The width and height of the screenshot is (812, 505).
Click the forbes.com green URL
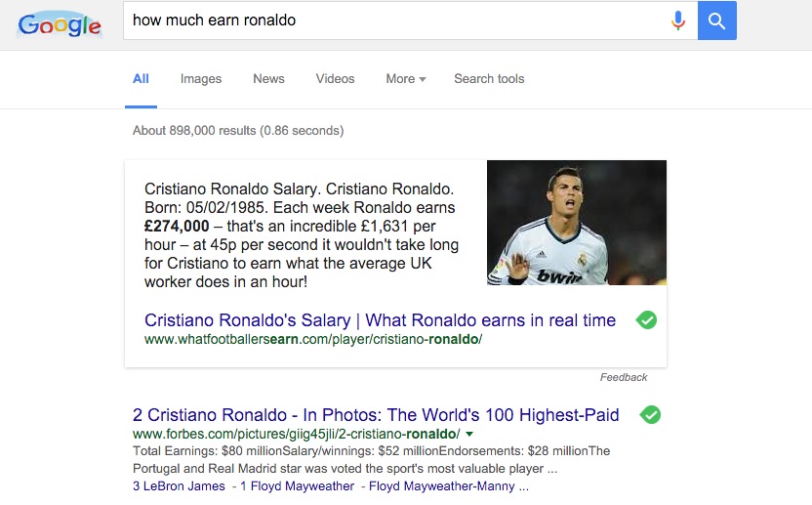click(297, 434)
